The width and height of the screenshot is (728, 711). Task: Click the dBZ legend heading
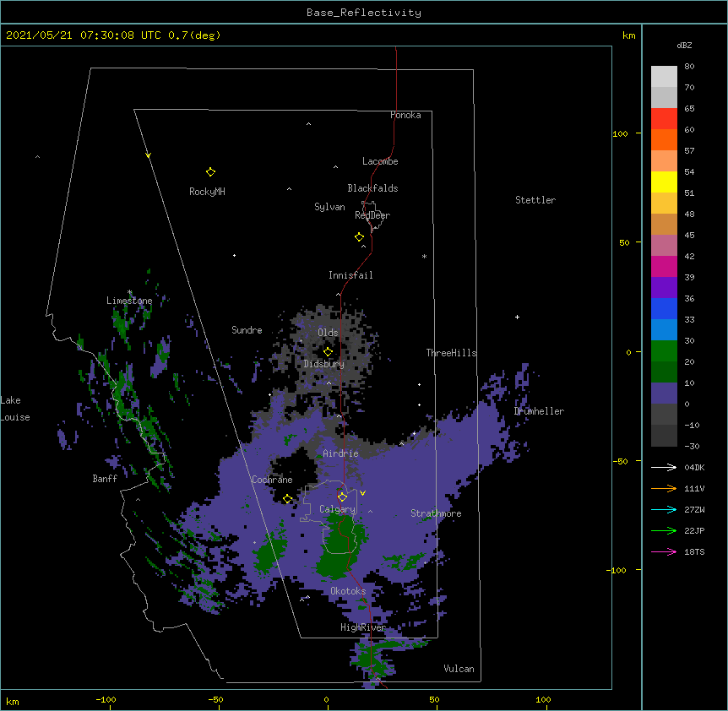684,45
